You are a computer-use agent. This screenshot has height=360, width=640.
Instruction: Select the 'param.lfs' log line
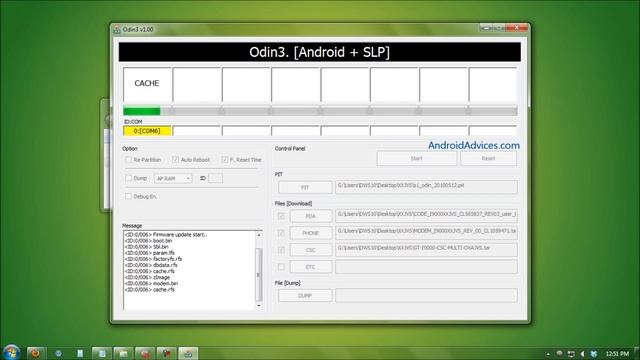tap(149, 253)
